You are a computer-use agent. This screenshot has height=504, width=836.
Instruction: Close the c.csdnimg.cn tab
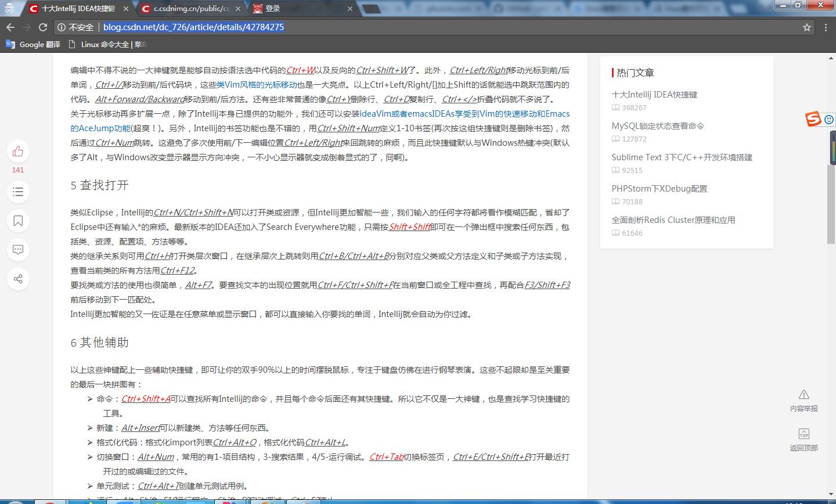239,9
